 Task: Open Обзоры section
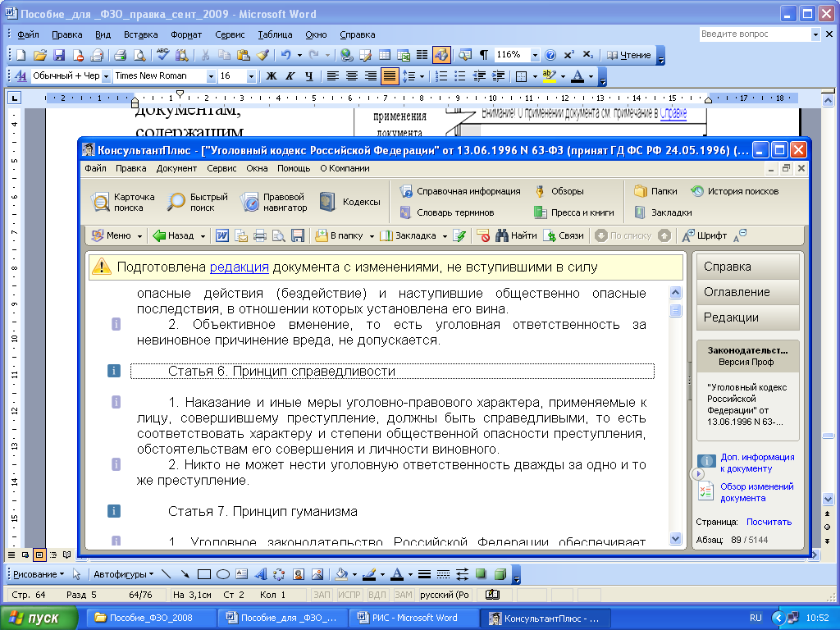coord(559,191)
